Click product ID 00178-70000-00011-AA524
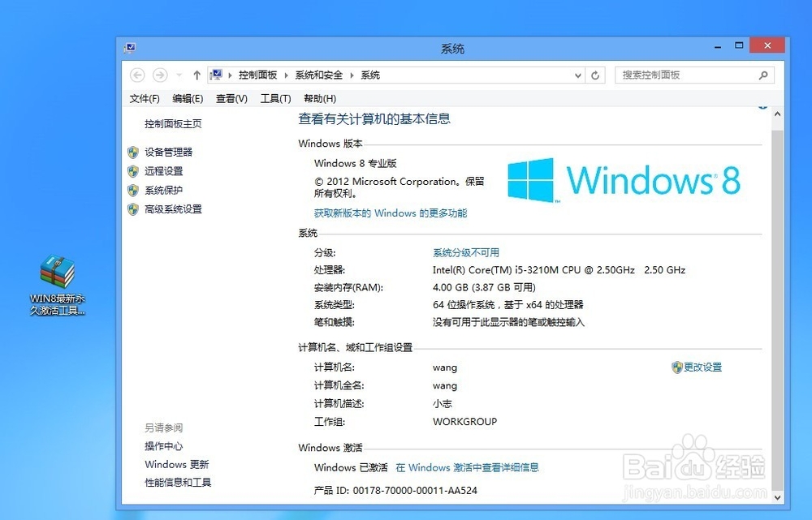The image size is (812, 520). pos(415,491)
